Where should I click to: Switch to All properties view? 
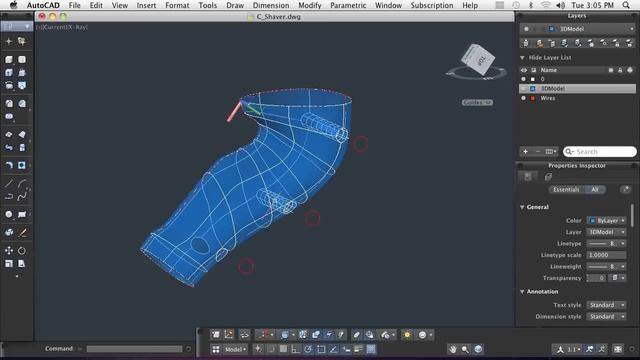595,189
